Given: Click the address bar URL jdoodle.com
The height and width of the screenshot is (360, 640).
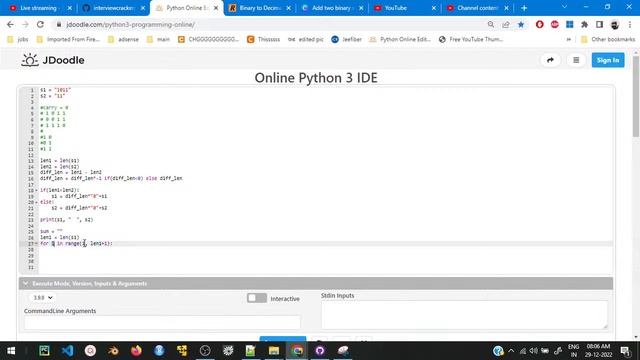Looking at the screenshot, I should pyautogui.click(x=130, y=24).
